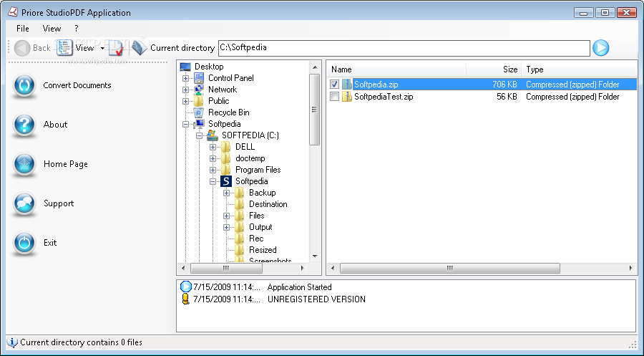The width and height of the screenshot is (644, 356).
Task: Click the Program Files folder icon
Action: [x=226, y=170]
